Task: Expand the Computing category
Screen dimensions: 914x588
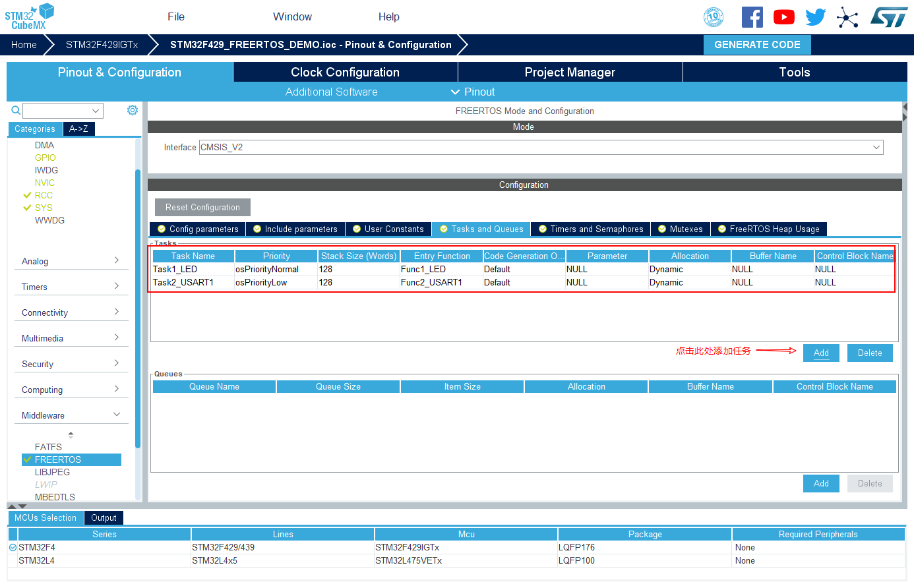Action: click(x=71, y=390)
